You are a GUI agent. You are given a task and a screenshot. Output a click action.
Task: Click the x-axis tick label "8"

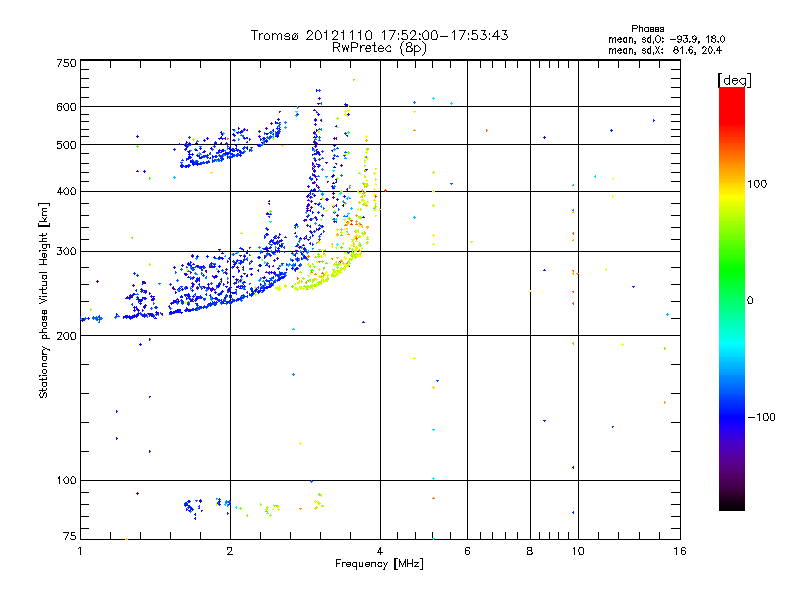coord(530,551)
